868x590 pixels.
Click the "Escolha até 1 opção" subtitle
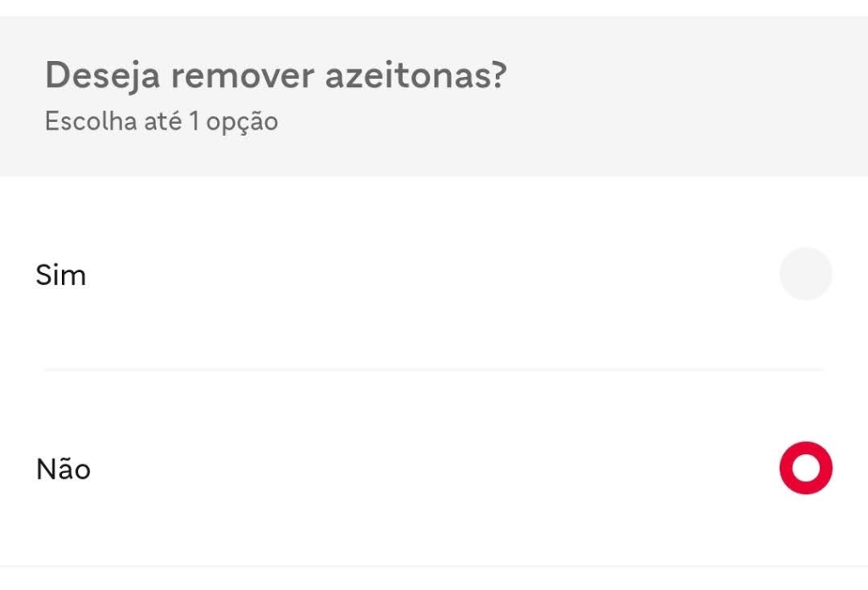(x=161, y=122)
